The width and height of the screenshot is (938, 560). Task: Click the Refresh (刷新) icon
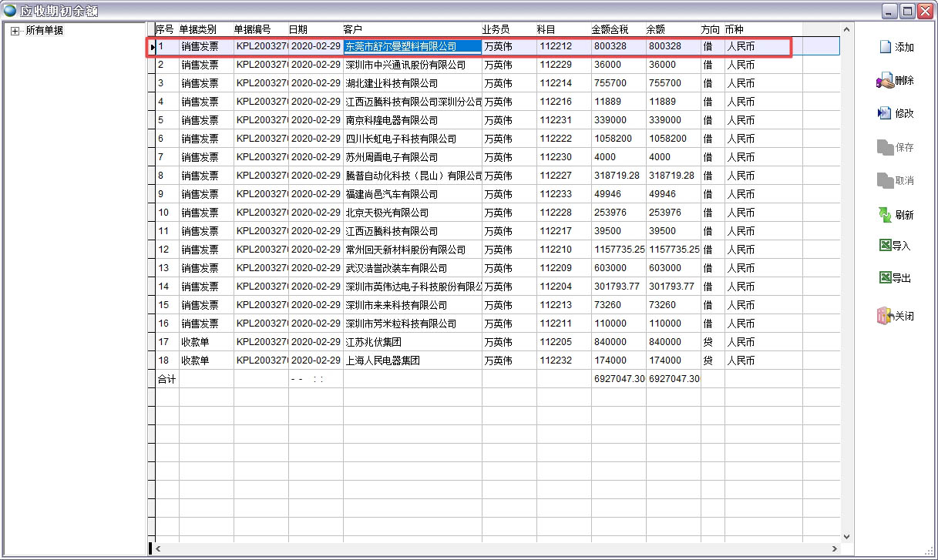point(884,215)
